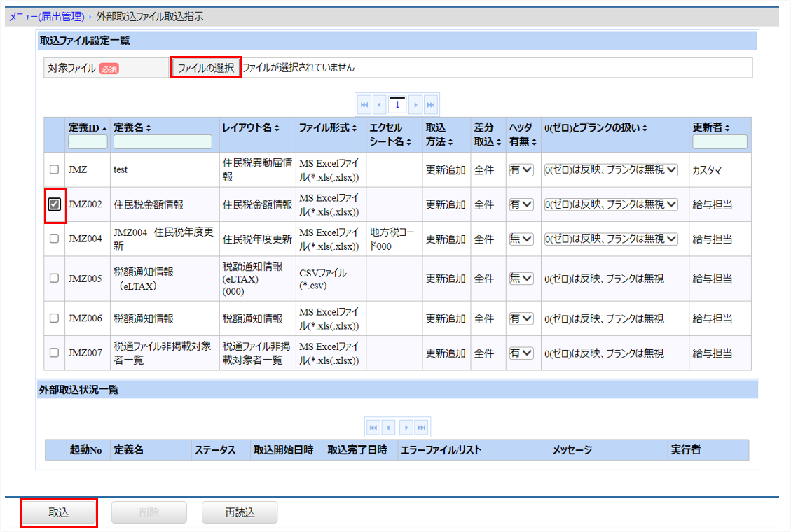Click エラーファイル/リスト column header

[441, 450]
